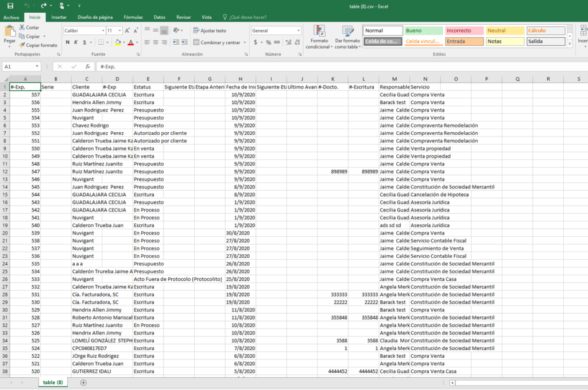Apply the Entrada cell style
The width and height of the screenshot is (588, 390).
click(464, 41)
